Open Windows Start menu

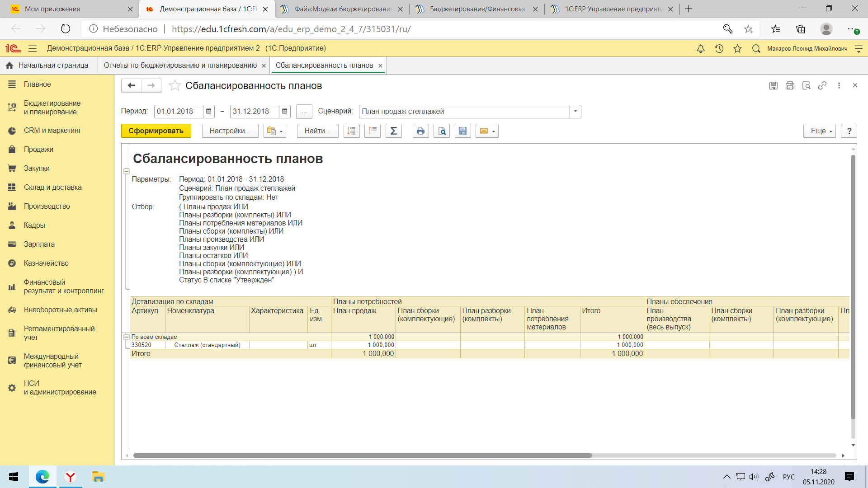pyautogui.click(x=14, y=477)
